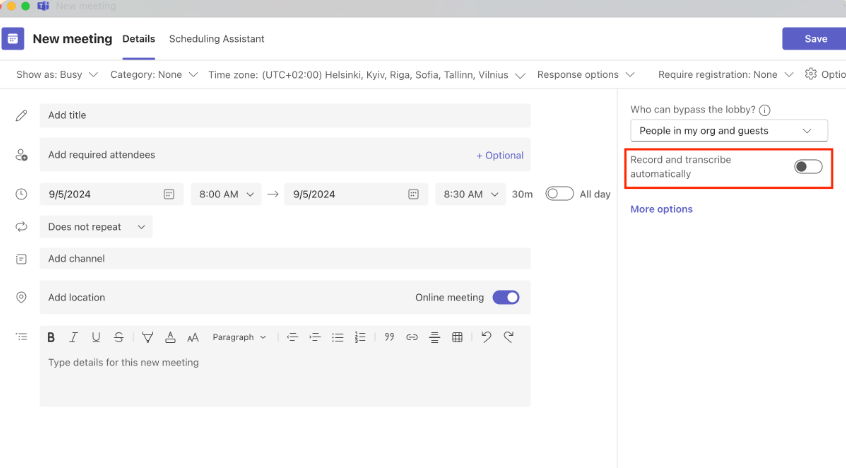This screenshot has height=468, width=846.
Task: Decrease indent in details editor
Action: click(292, 337)
